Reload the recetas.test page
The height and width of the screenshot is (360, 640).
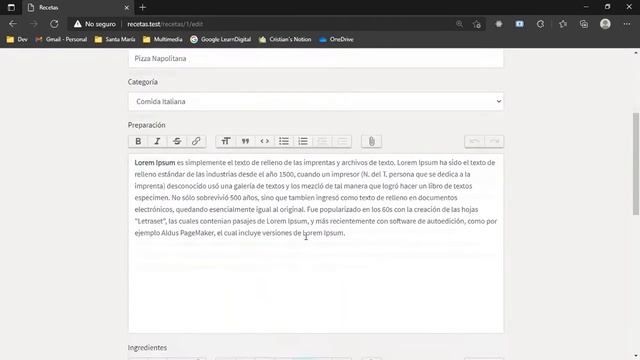[x=54, y=24]
